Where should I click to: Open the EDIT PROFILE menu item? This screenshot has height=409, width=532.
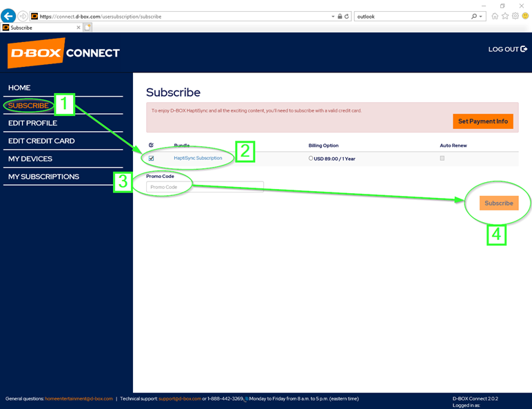point(32,123)
